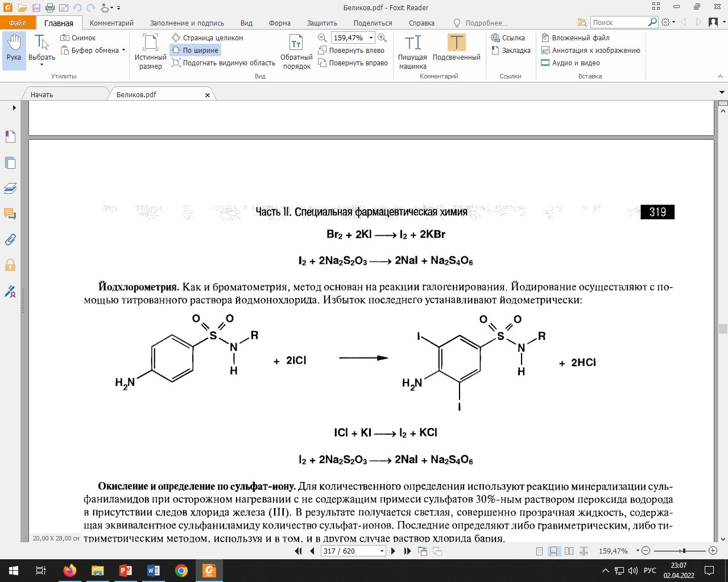Open the layers panel in left sidebar
Screen dimensions: 728x582
(x=10, y=188)
